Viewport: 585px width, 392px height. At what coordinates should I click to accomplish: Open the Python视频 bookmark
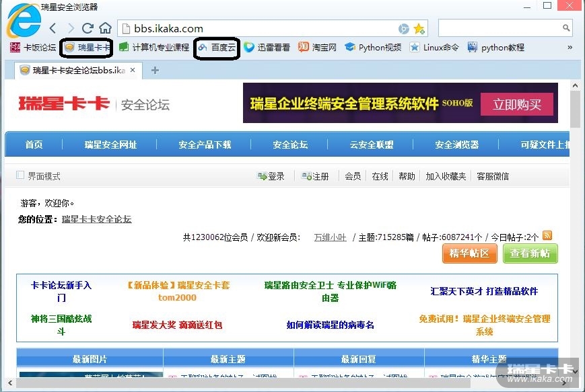click(x=373, y=47)
